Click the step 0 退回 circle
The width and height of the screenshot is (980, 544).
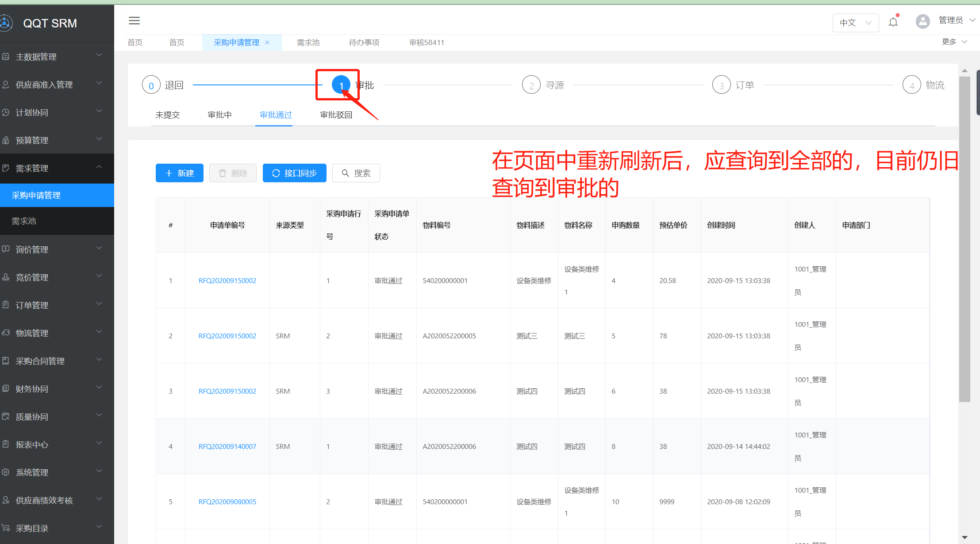pyautogui.click(x=151, y=85)
